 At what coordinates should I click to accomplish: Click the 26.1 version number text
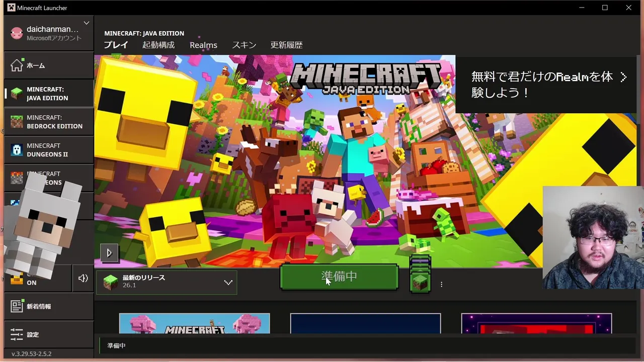(x=129, y=285)
